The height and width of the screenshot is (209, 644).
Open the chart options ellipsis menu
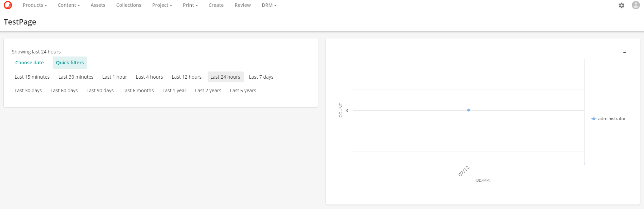(x=624, y=52)
